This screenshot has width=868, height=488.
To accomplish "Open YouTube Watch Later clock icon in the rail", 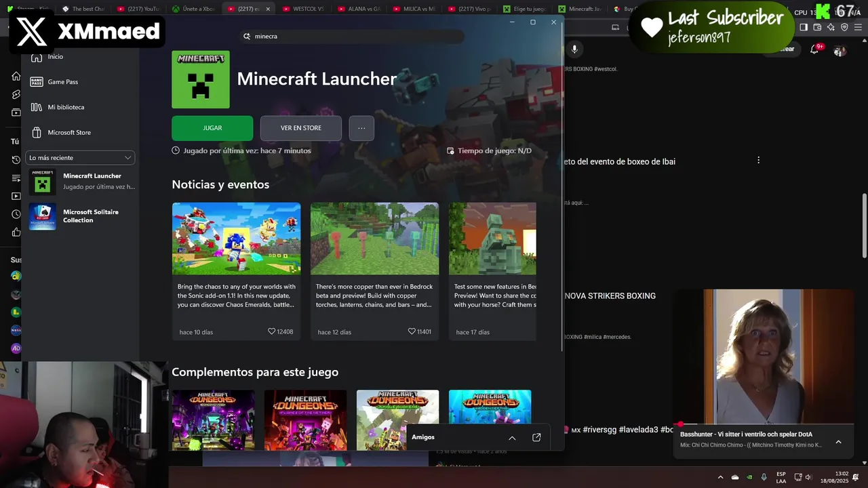I will click(x=16, y=214).
